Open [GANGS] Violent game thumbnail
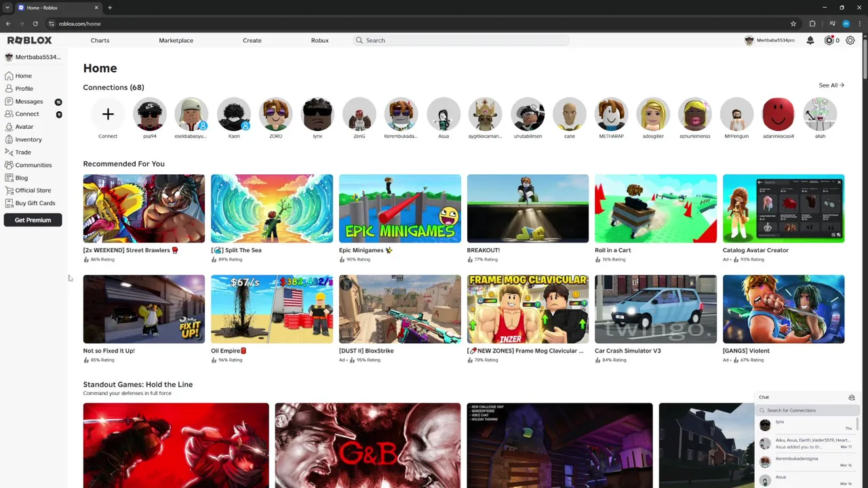This screenshot has height=488, width=868. [x=784, y=309]
